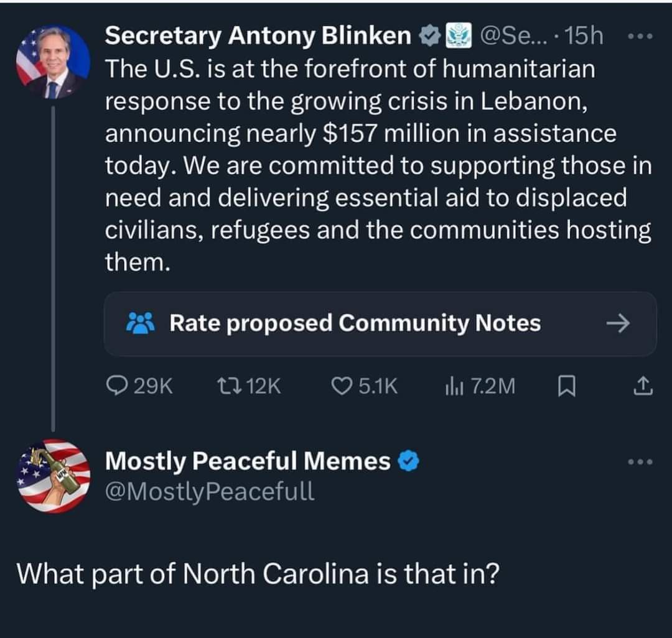View analytics icon showing 7.2M views
Viewport: 672px width, 638px height.
click(451, 387)
